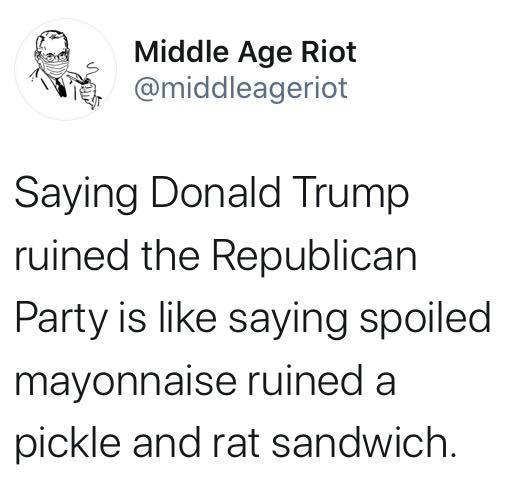The image size is (508, 486).
Task: Click the word 'Republican' in the tweet
Action: (315, 258)
